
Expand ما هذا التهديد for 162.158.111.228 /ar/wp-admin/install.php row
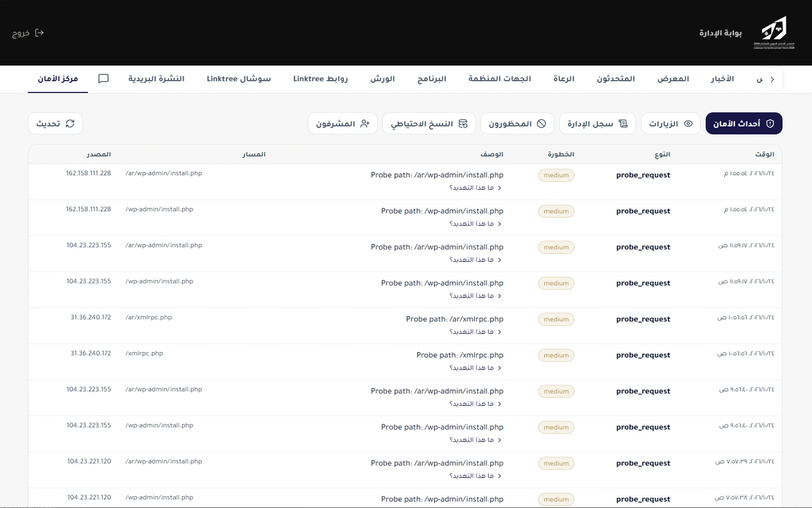[x=475, y=188]
